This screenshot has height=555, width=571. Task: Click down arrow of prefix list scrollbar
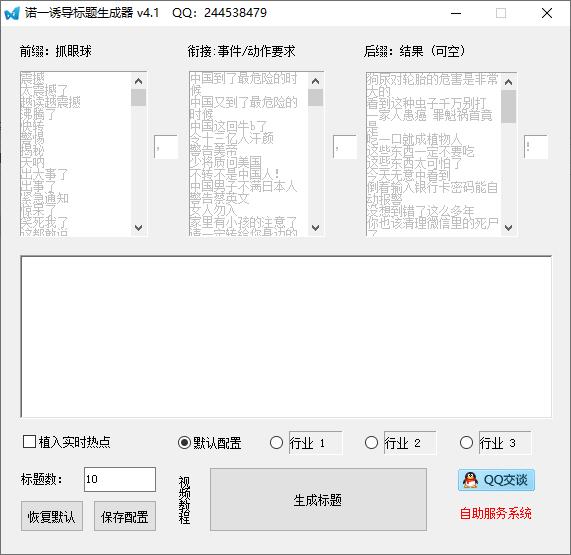coord(138,228)
